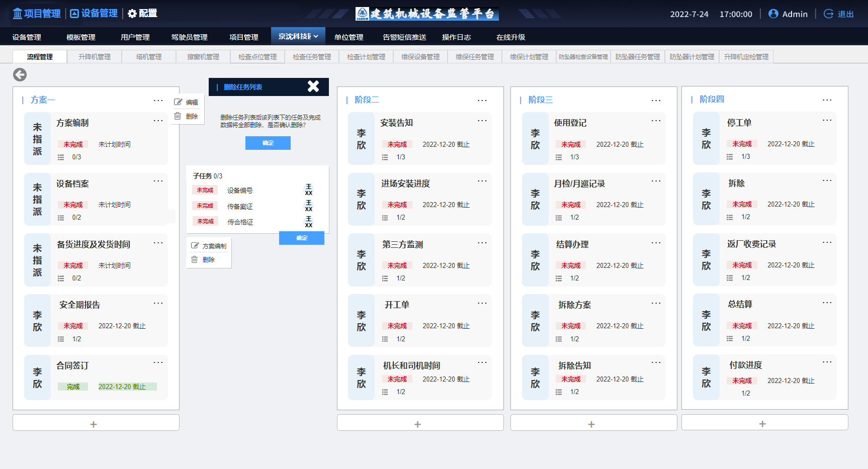The image size is (868, 469).
Task: Switch to the 流程管理 tab
Action: coord(40,57)
